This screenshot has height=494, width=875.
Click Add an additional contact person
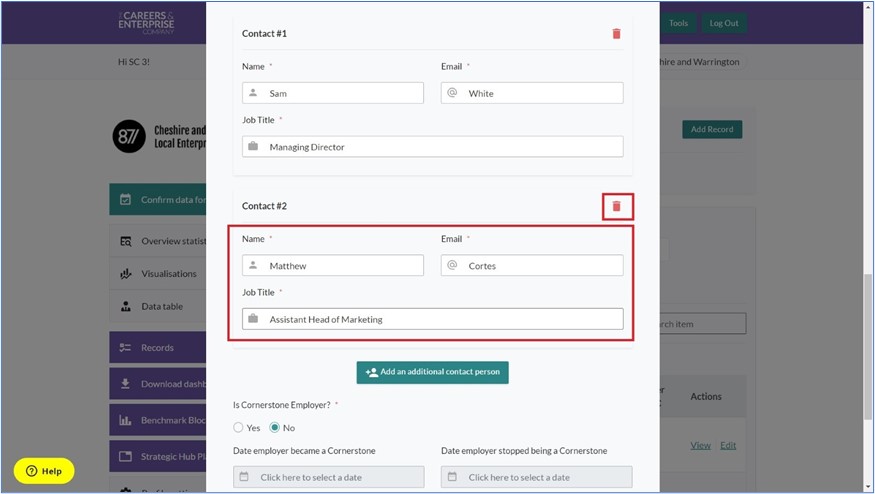click(432, 372)
